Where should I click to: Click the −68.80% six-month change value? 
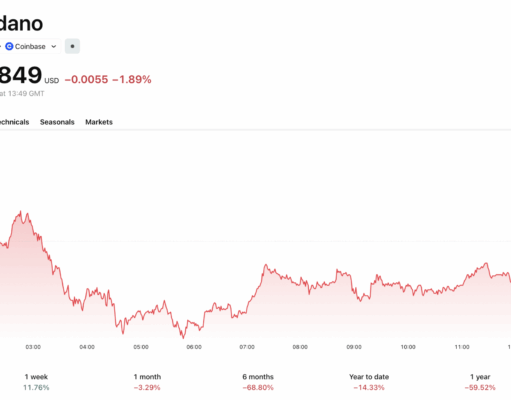258,387
